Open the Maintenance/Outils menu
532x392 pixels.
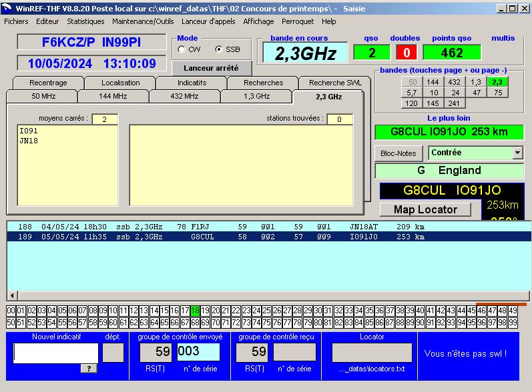click(143, 21)
